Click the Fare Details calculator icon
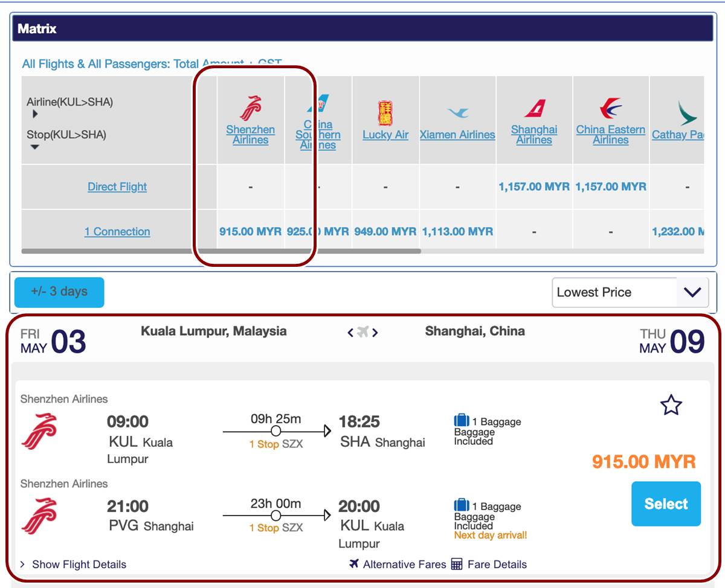This screenshot has width=725, height=588. coord(457,564)
